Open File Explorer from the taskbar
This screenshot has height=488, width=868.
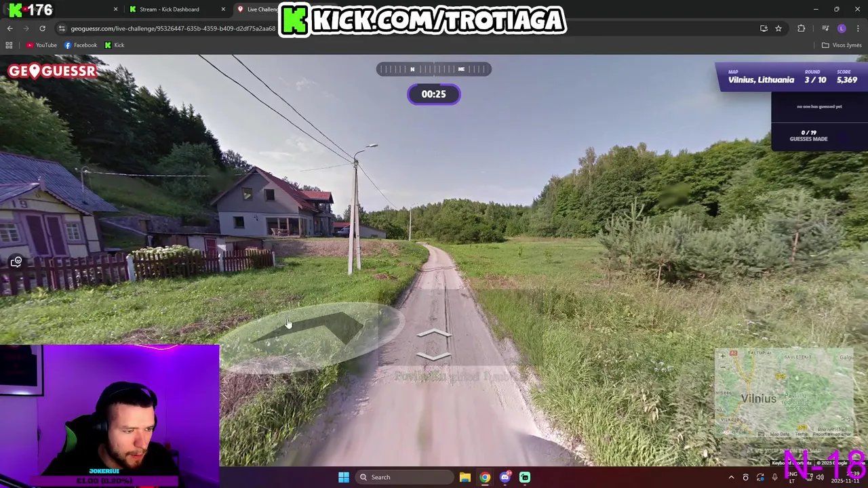[x=465, y=477]
